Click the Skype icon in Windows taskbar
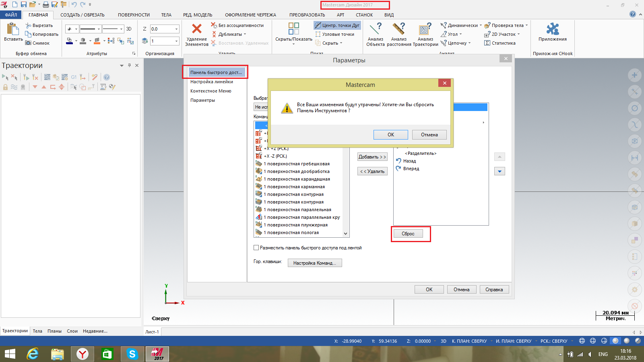Image resolution: width=644 pixels, height=362 pixels. click(x=132, y=354)
